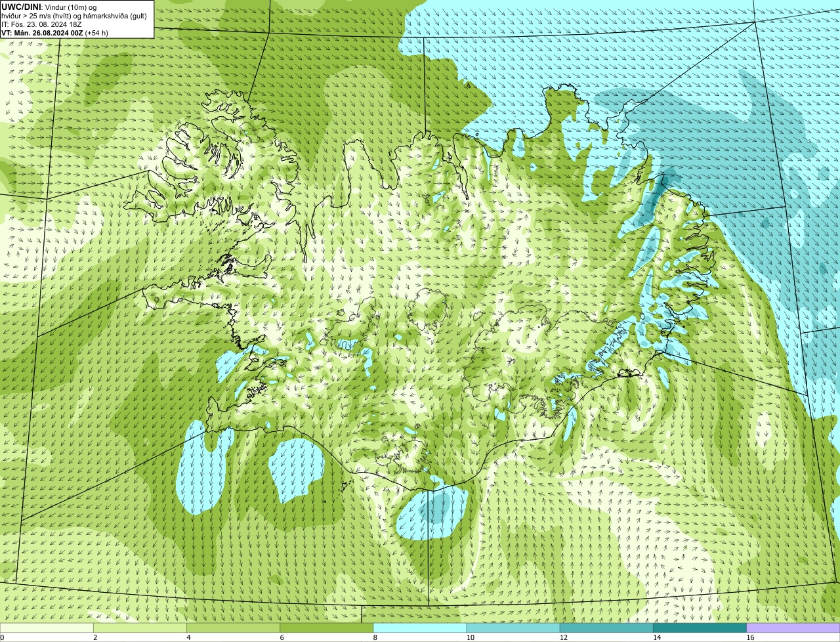Click the "6" scale label
This screenshot has width=840, height=642.
(x=282, y=637)
